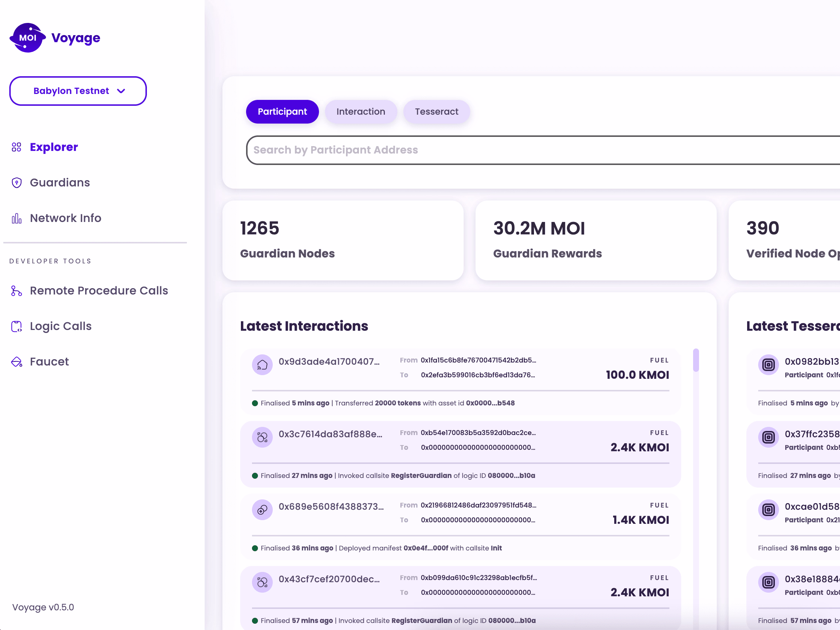
Task: Select the Remote Procedure Calls icon
Action: coord(16,291)
